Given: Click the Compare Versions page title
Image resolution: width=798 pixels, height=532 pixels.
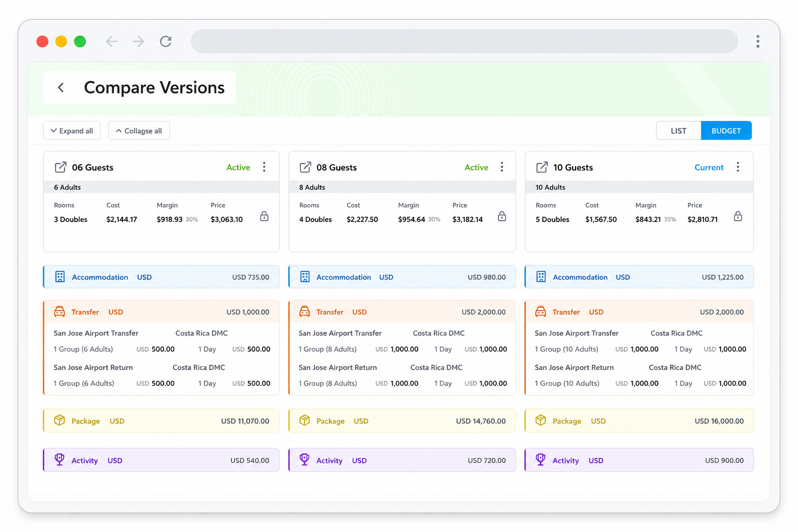Looking at the screenshot, I should click(x=154, y=87).
